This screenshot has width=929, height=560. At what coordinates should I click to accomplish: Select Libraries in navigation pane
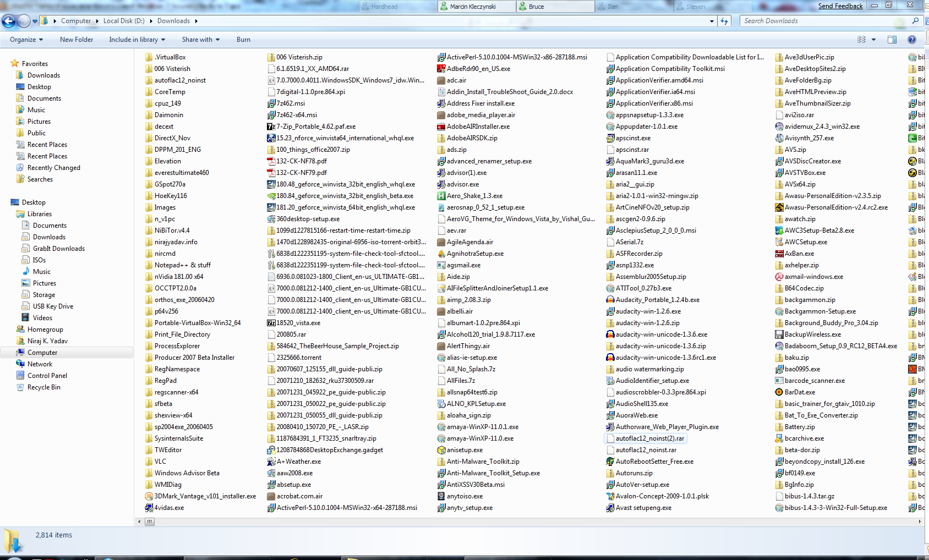point(40,214)
